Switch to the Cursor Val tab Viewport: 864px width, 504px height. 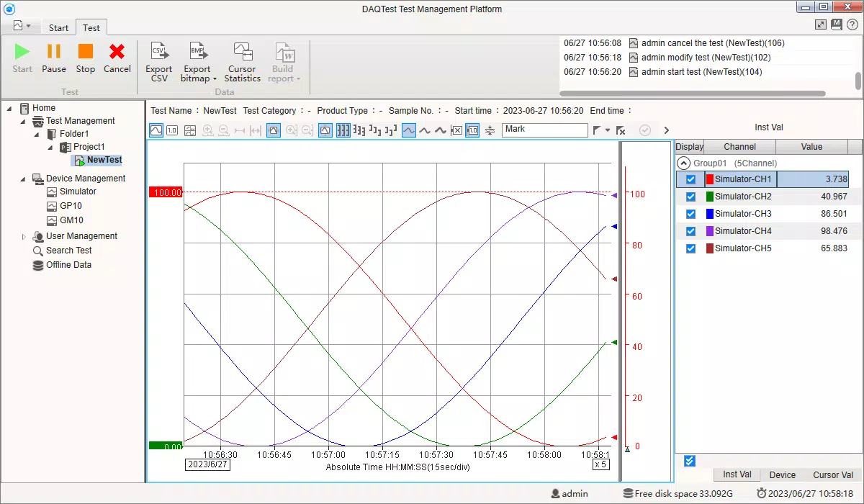(x=833, y=474)
